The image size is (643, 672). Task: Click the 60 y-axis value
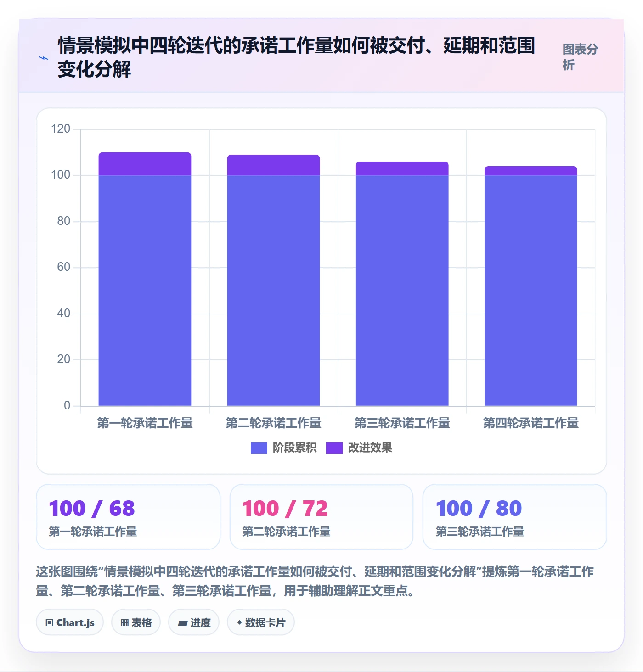click(x=63, y=267)
